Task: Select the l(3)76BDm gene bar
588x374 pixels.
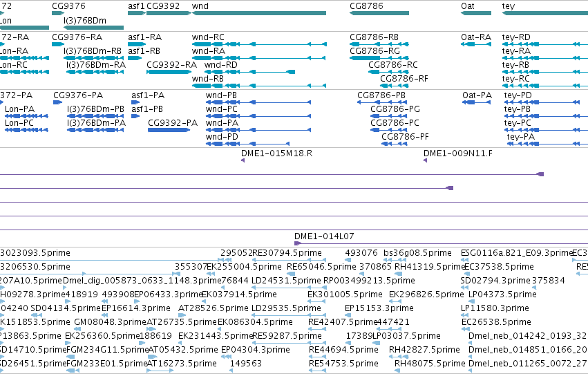Action: pyautogui.click(x=94, y=28)
